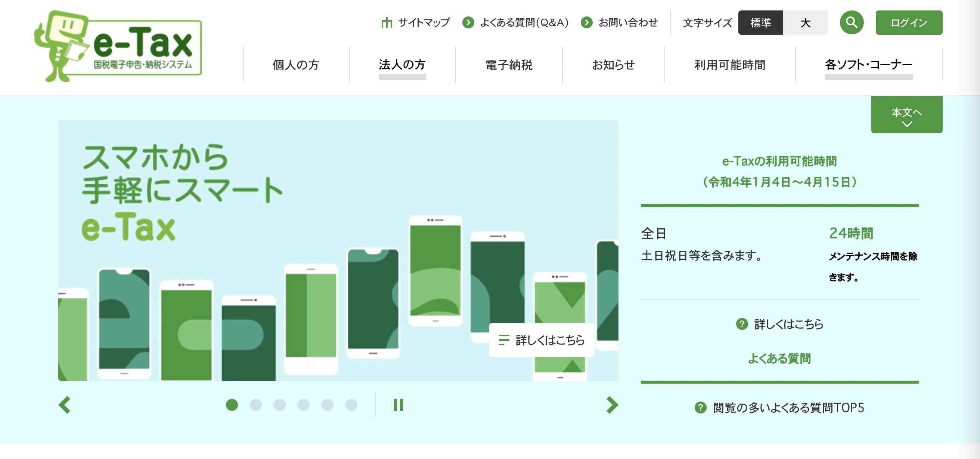
Task: Click the sitemap icon beside サイトマップ
Action: (387, 23)
